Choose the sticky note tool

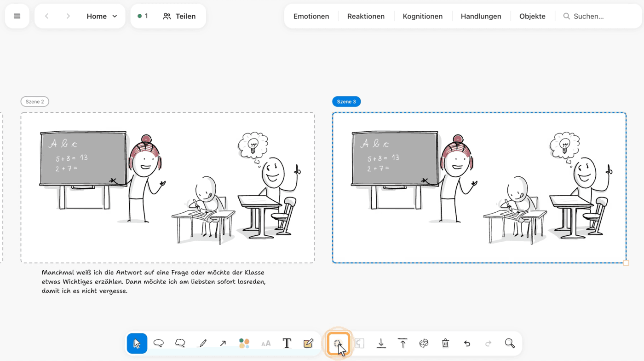click(308, 344)
